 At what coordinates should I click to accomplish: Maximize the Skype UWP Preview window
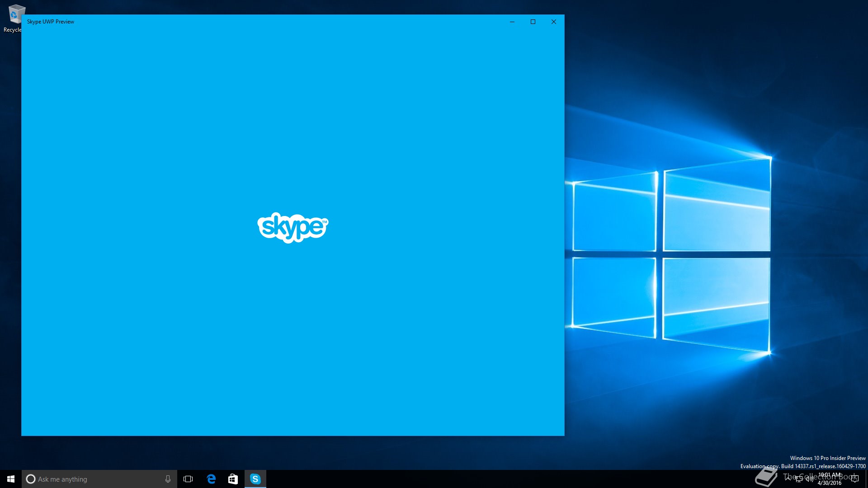(533, 22)
